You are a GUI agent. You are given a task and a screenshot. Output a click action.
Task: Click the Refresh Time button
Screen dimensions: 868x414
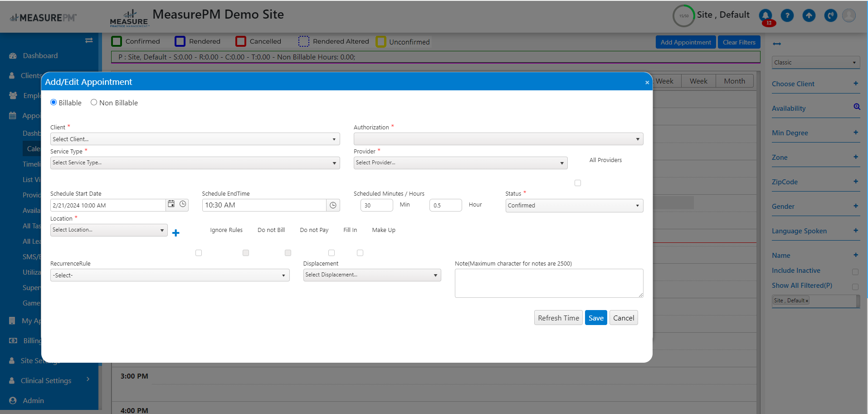558,318
